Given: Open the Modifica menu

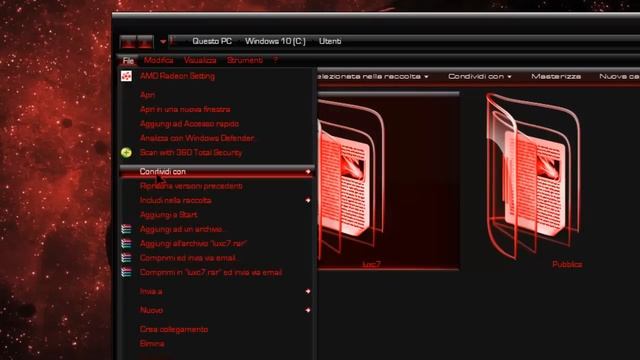Looking at the screenshot, I should tap(158, 60).
